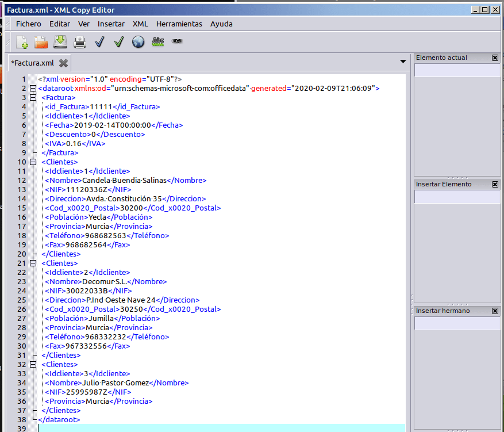This screenshot has width=504, height=432.
Task: Run the Abc spelling check icon
Action: pos(157,41)
